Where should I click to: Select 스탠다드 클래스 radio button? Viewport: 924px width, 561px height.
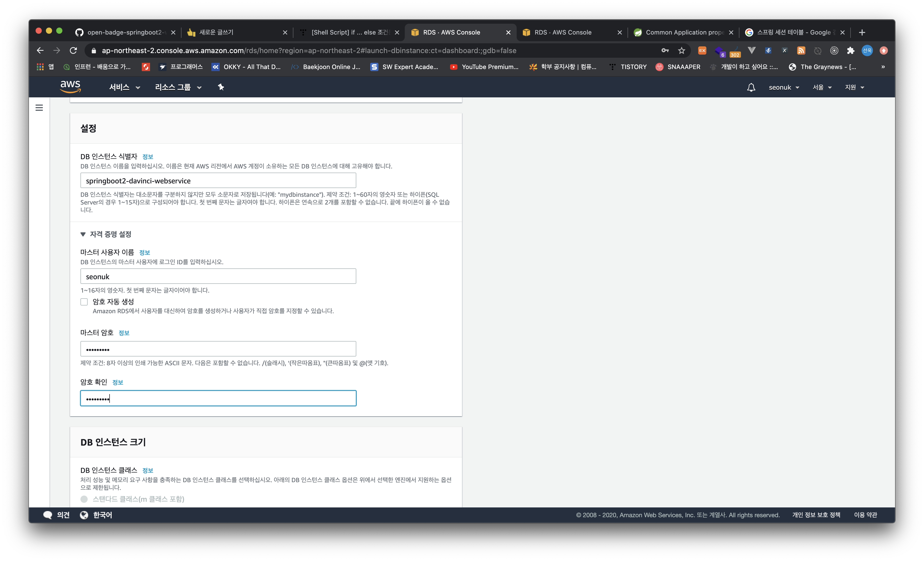coord(84,499)
